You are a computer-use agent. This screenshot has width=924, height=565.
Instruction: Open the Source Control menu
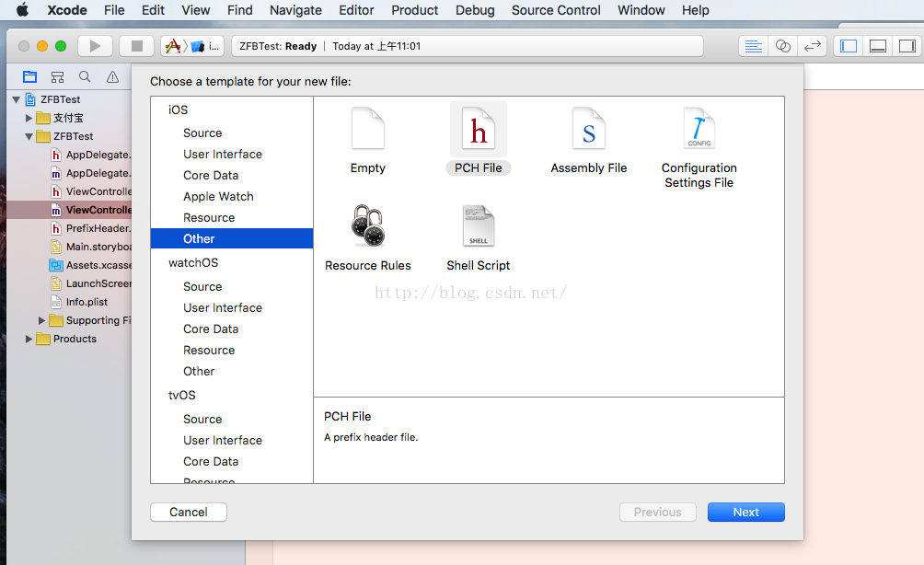pos(556,10)
